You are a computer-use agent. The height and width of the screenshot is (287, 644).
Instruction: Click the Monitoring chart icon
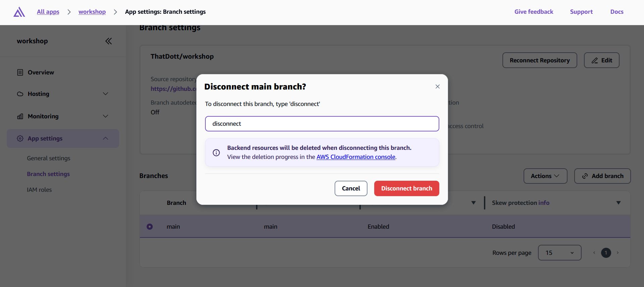(20, 116)
